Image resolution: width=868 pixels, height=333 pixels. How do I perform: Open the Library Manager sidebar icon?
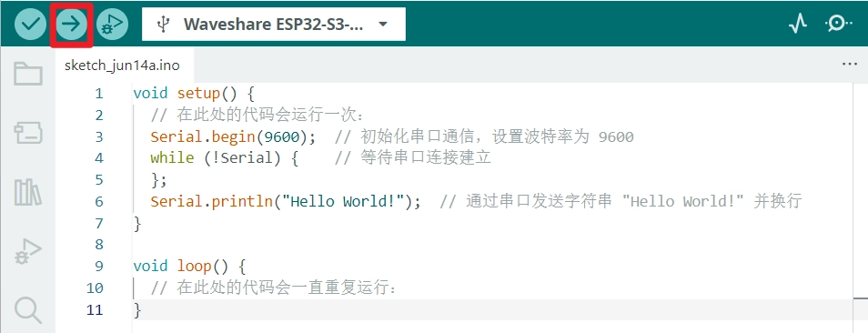point(28,193)
